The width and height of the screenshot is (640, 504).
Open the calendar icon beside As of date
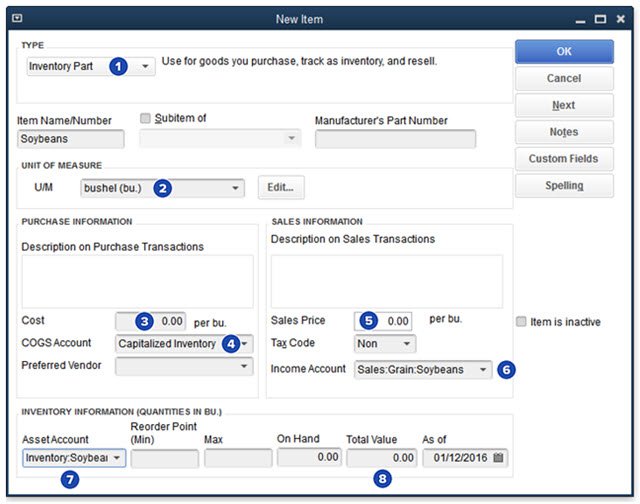click(499, 458)
